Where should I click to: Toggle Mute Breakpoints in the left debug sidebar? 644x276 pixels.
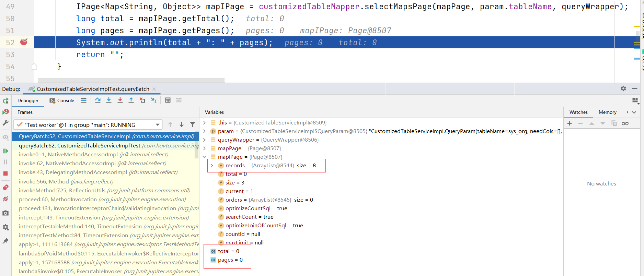point(5,199)
